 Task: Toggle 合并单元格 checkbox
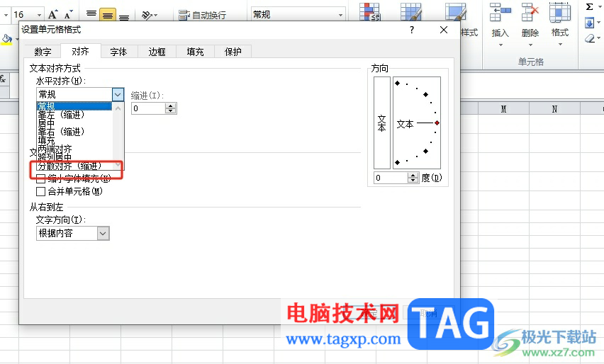point(40,191)
